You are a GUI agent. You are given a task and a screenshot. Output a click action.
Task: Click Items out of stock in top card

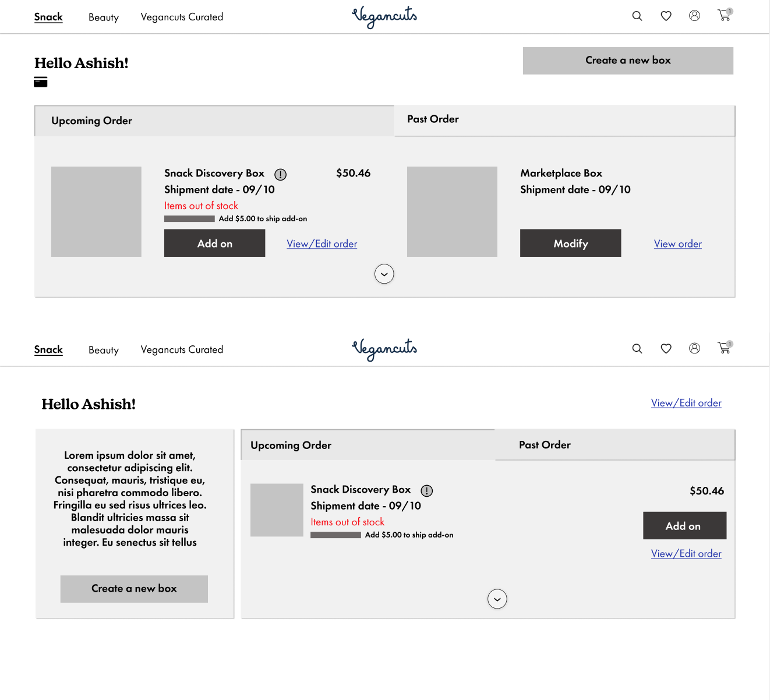click(201, 206)
